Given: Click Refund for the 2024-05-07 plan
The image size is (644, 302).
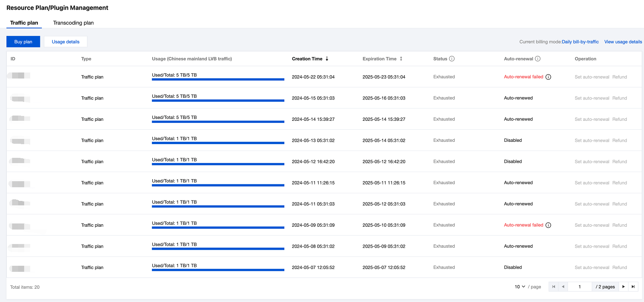Looking at the screenshot, I should point(619,267).
